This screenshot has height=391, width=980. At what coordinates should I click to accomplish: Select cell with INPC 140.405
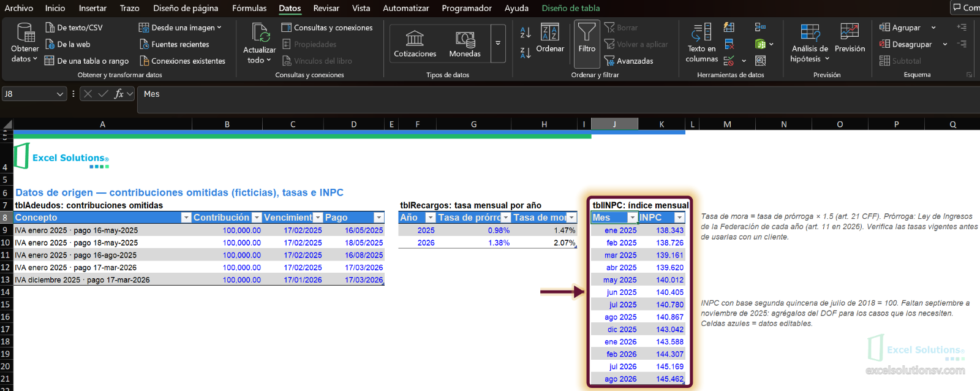[662, 292]
